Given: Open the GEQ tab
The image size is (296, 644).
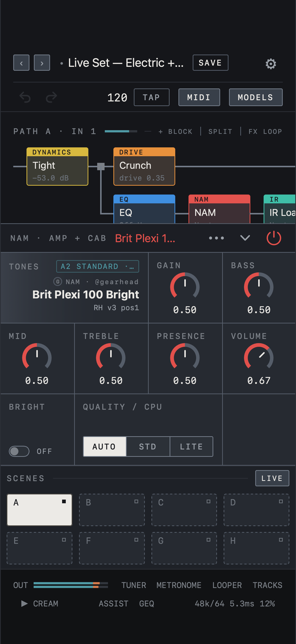Looking at the screenshot, I should (x=147, y=604).
